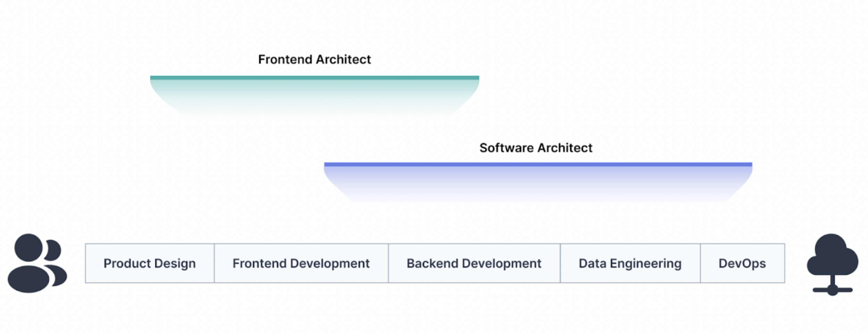Click the Frontend Architect label

coord(315,59)
